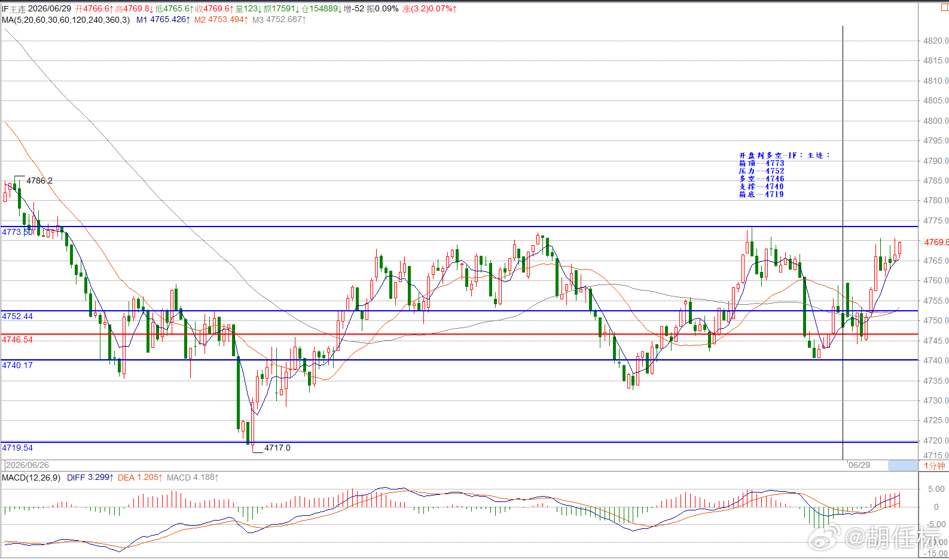
Task: Click the 4750.0 price axis label
Action: pos(936,320)
